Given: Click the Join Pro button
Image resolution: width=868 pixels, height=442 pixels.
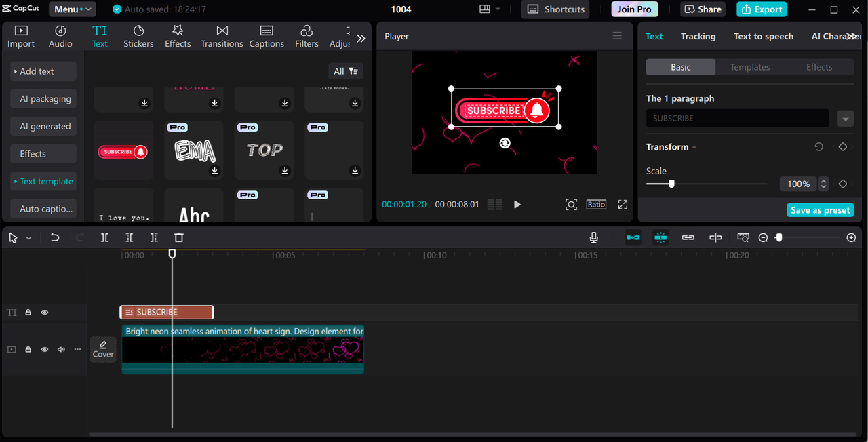Looking at the screenshot, I should coord(634,9).
